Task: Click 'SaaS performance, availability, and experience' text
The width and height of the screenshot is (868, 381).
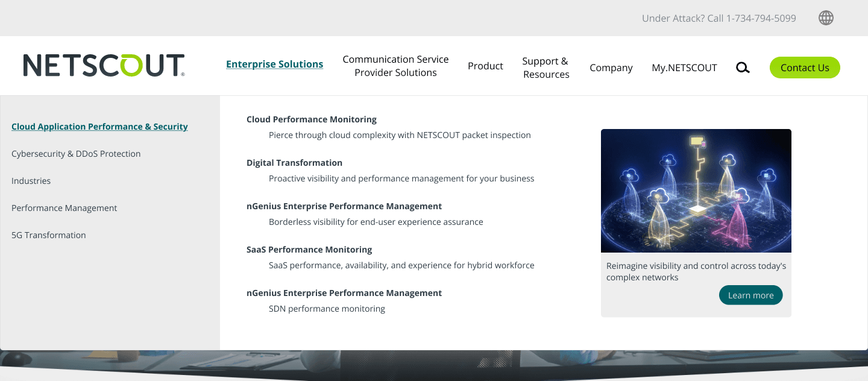Action: pyautogui.click(x=401, y=265)
